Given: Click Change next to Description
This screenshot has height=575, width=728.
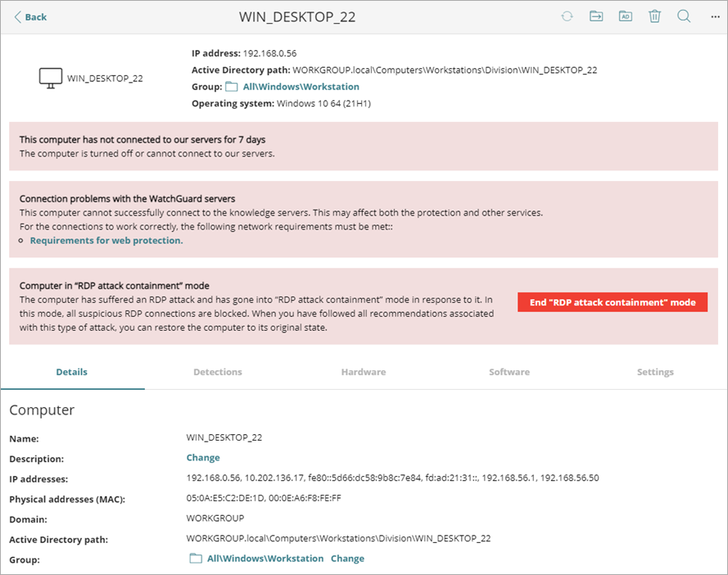Looking at the screenshot, I should (202, 457).
